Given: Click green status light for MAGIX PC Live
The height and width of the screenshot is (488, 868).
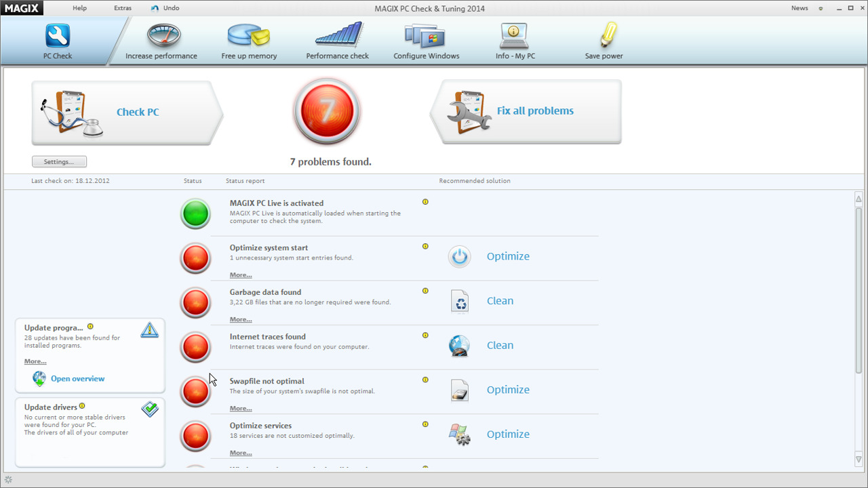Looking at the screenshot, I should coord(195,213).
